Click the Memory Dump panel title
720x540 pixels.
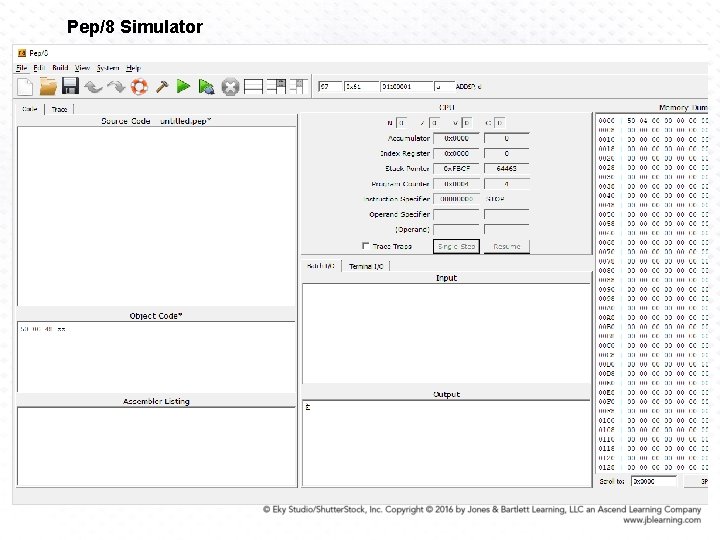click(x=683, y=107)
